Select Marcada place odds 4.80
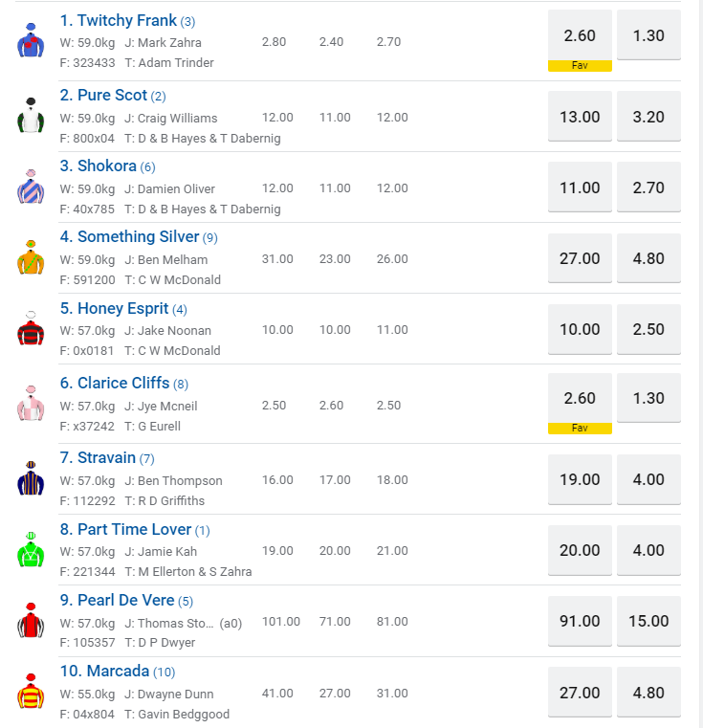The height and width of the screenshot is (728, 703). (648, 693)
